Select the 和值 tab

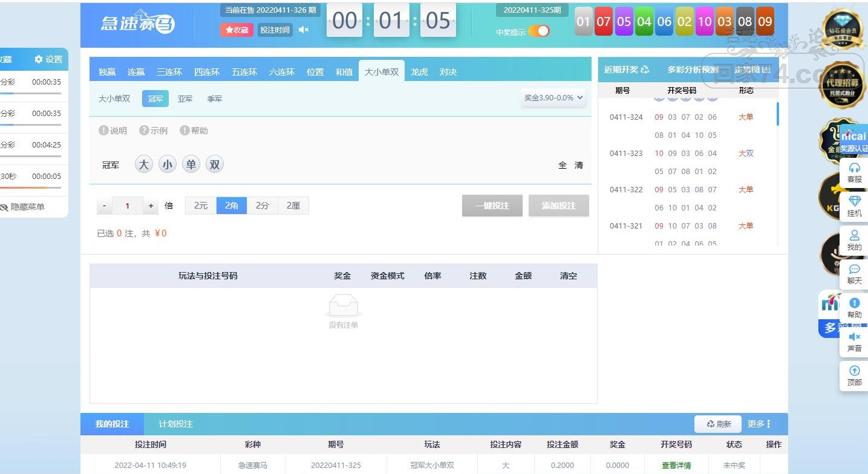click(344, 72)
